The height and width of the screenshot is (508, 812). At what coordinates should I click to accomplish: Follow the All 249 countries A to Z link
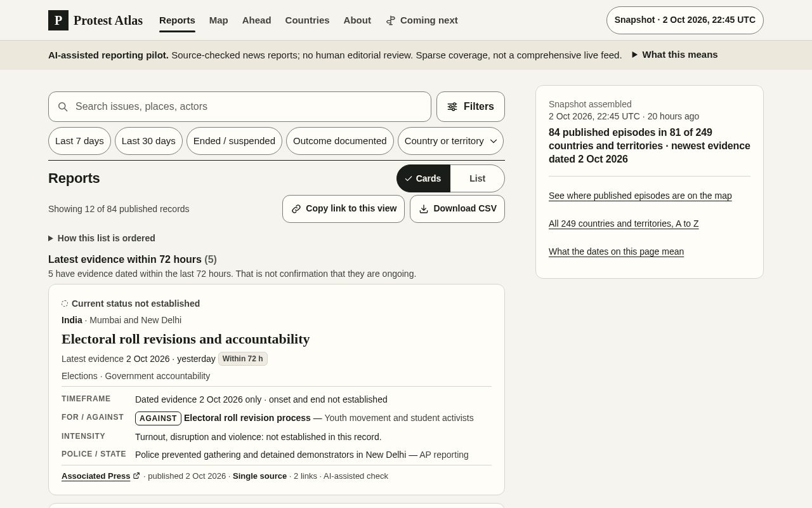(x=624, y=224)
